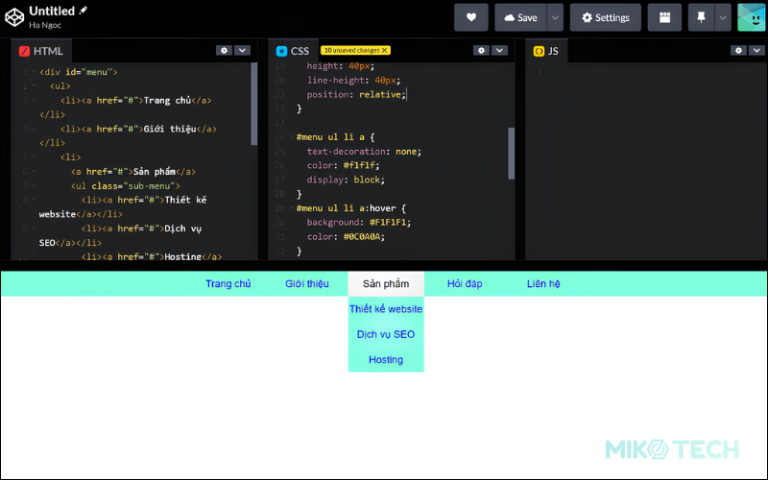Click the display: block line in CSS
768x480 pixels.
(346, 180)
